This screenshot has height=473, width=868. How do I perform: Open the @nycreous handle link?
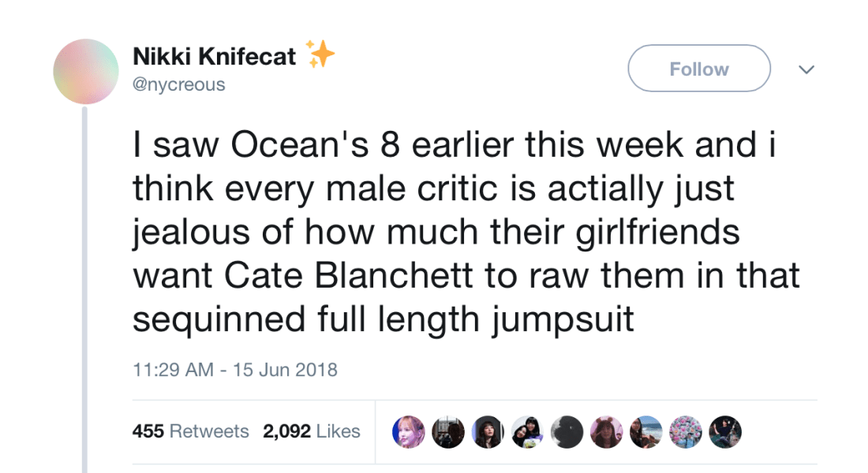(179, 84)
